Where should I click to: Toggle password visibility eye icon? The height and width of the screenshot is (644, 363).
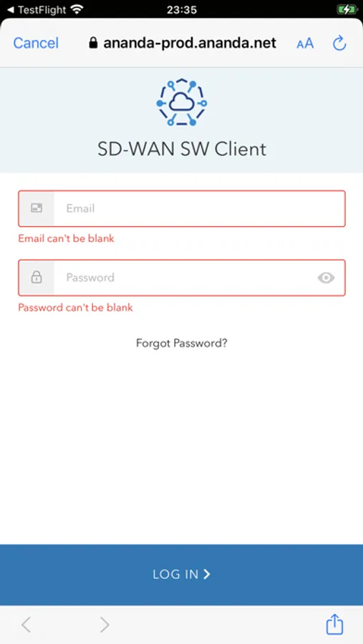tap(326, 278)
